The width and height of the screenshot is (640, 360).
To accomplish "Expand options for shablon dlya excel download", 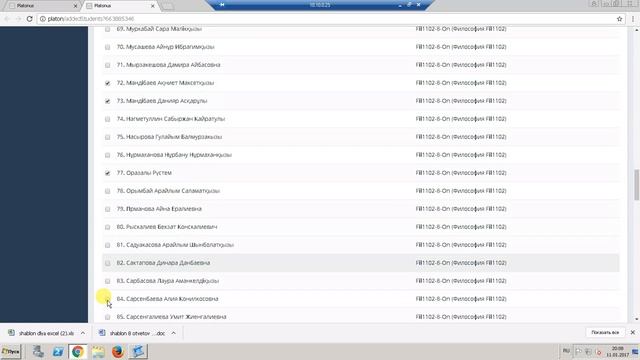I will (x=83, y=333).
